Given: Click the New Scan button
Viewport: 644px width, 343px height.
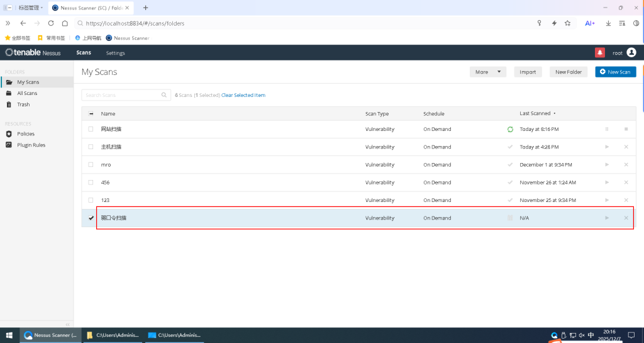Looking at the screenshot, I should tap(615, 72).
